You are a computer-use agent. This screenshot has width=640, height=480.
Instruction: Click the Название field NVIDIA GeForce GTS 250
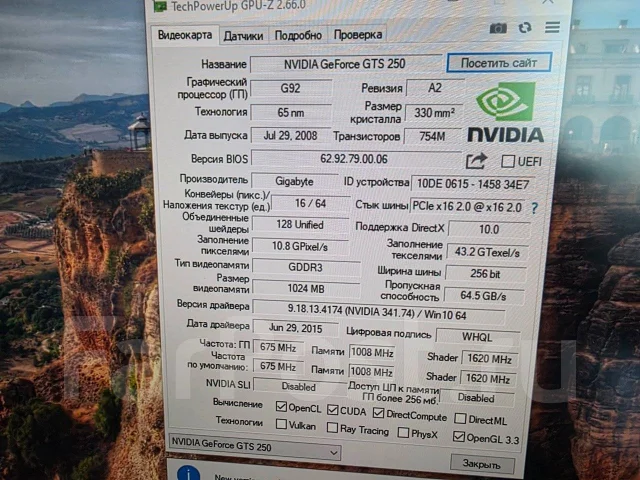coord(345,64)
